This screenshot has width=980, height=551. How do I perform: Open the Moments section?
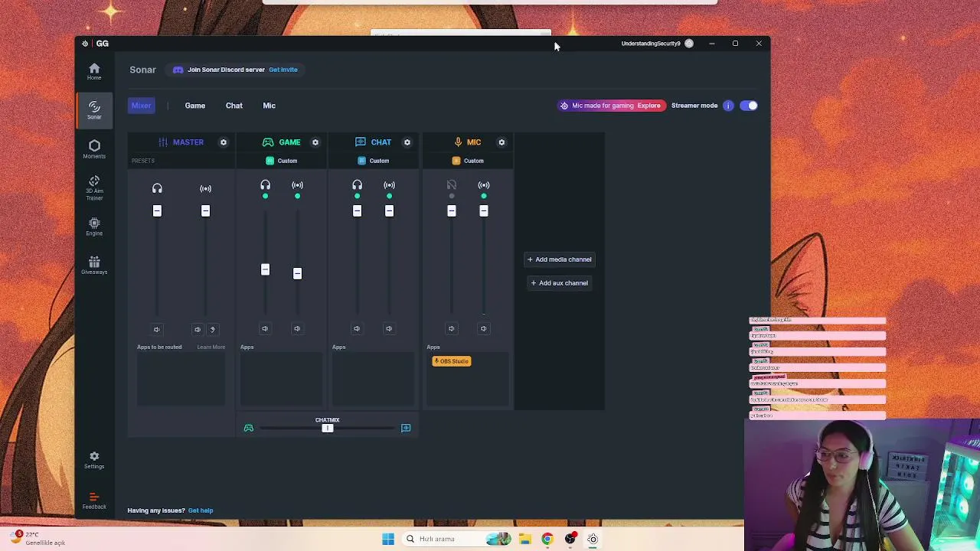click(94, 149)
